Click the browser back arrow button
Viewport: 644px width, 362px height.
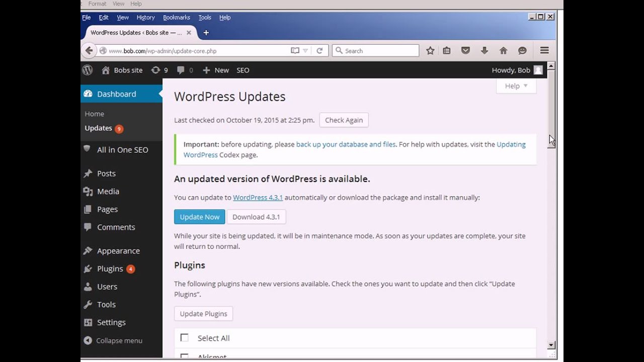[x=89, y=50]
